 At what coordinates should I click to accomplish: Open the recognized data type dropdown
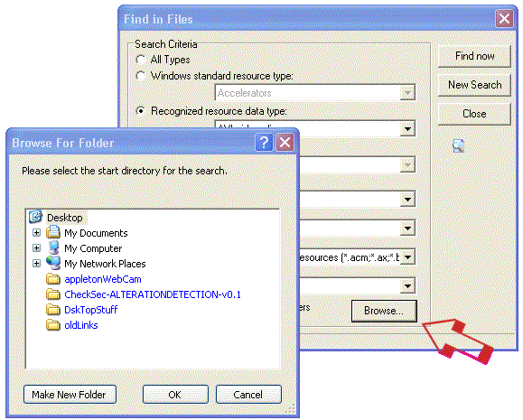[407, 129]
